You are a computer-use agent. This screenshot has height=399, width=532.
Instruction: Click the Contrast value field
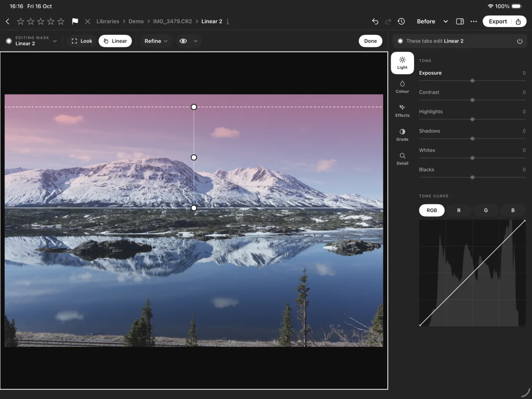[x=524, y=92]
